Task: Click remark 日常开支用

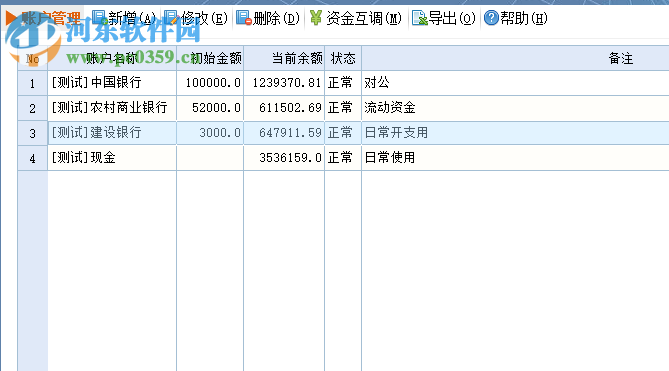Action: click(396, 133)
